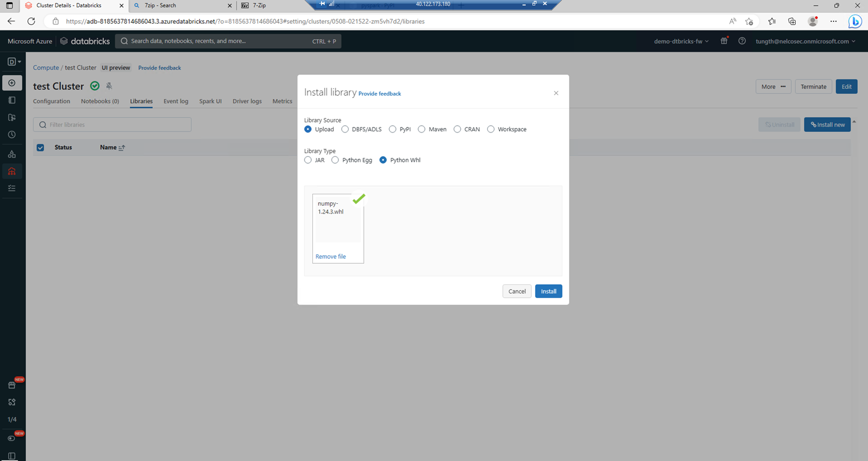Open the Driver logs tab
The width and height of the screenshot is (868, 461).
(247, 101)
